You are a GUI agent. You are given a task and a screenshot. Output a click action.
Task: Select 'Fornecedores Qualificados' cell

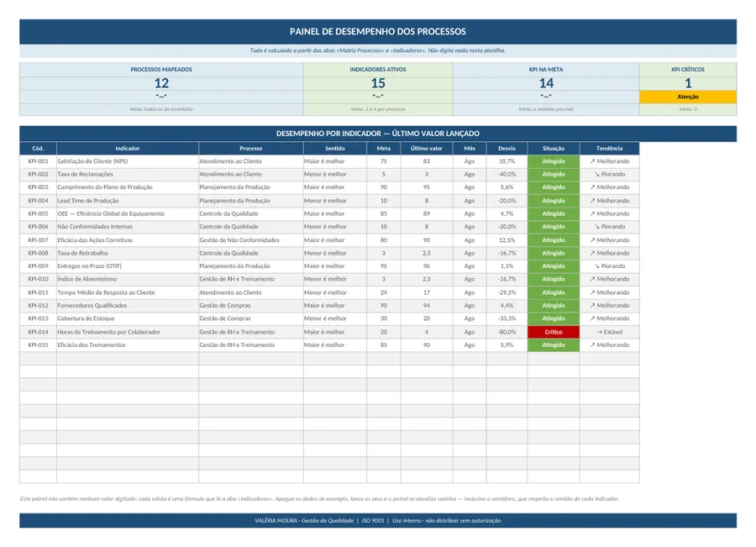(x=128, y=305)
